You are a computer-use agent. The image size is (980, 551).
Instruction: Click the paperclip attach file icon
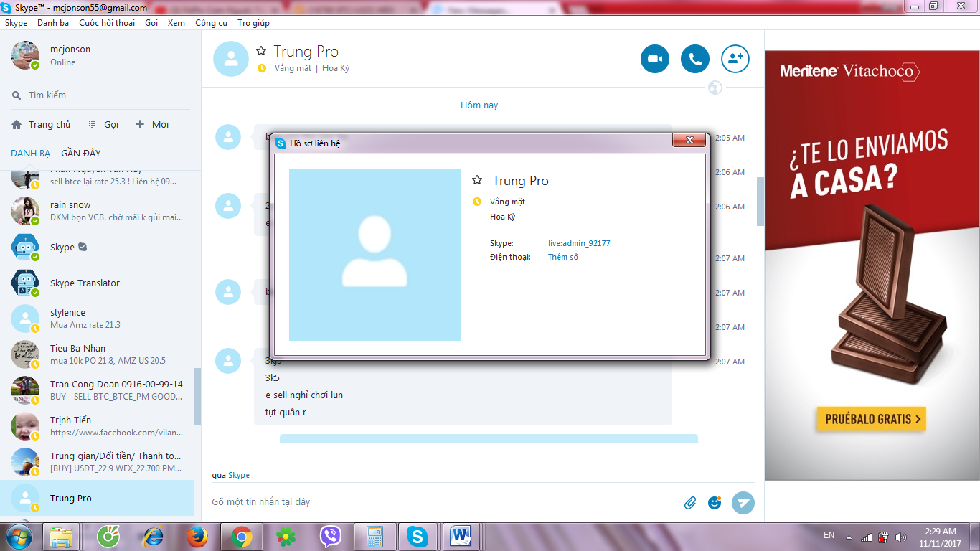[x=689, y=503]
